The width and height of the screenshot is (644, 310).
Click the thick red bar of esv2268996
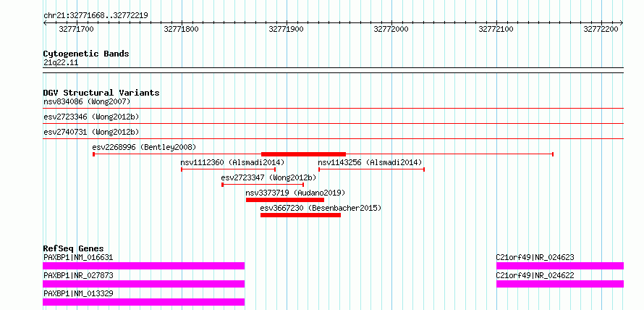303,154
